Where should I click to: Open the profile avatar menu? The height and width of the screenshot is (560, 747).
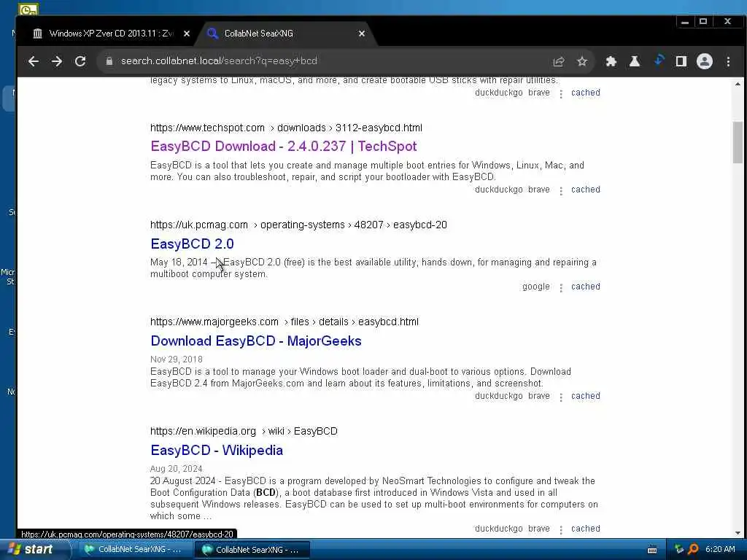click(x=705, y=61)
